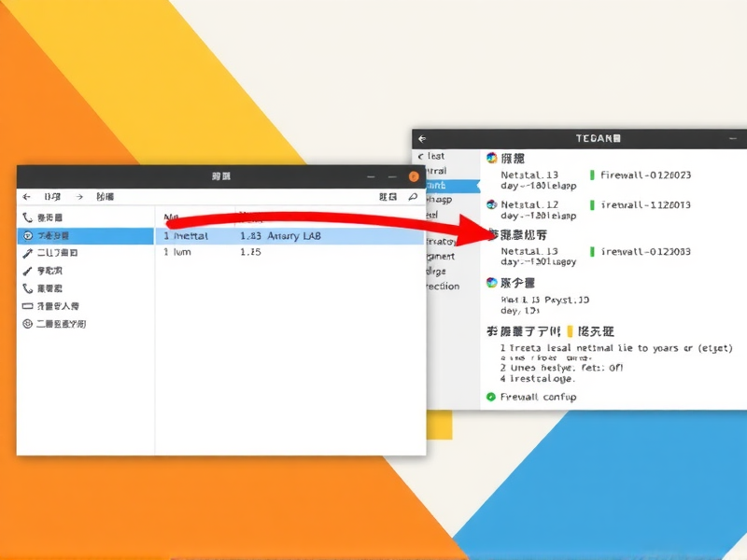The image size is (747, 560).
Task: Switch to the highlighted sidebar tab in TEDAN
Action: 439,186
